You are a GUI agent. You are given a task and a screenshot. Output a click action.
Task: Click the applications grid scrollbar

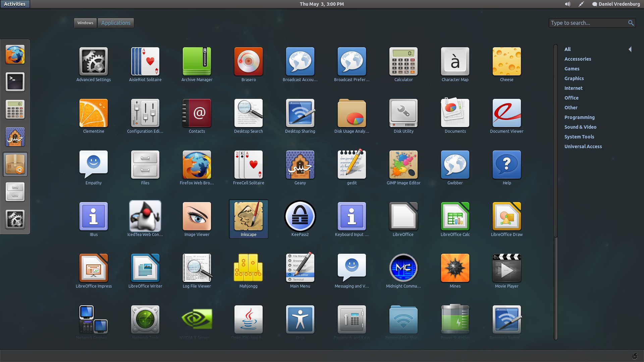pyautogui.click(x=555, y=141)
